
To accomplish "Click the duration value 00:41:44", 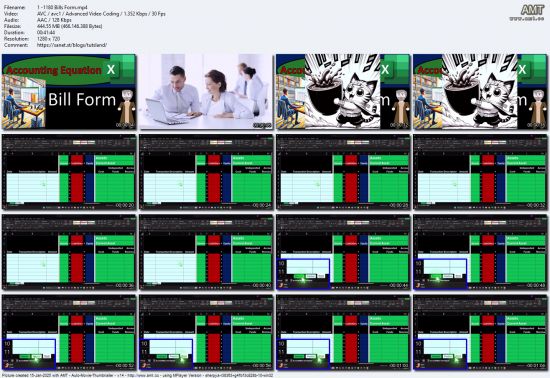I will click(46, 33).
